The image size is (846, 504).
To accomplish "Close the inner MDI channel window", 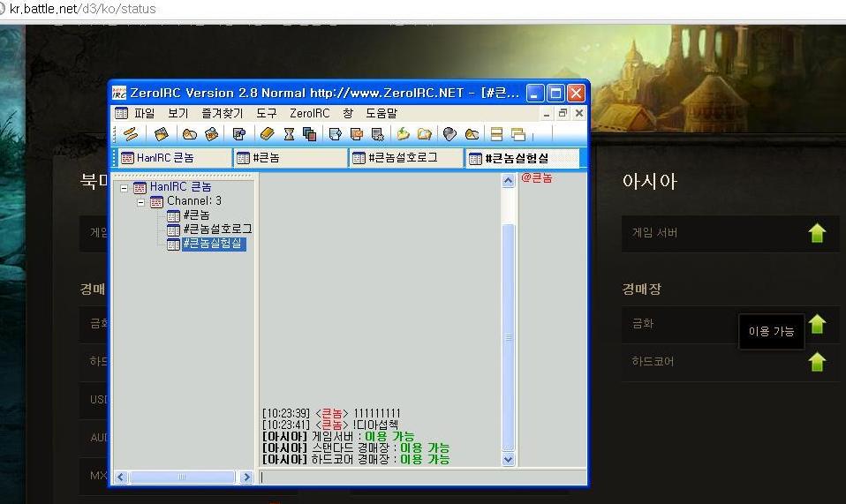I will pyautogui.click(x=579, y=113).
